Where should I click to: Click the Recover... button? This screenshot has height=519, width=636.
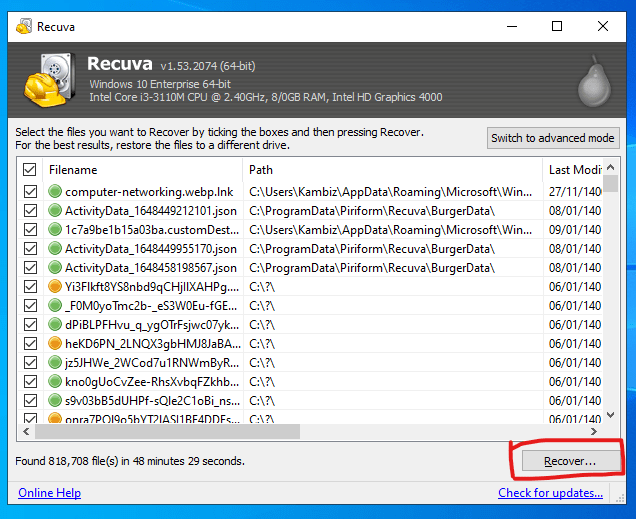coord(570,461)
